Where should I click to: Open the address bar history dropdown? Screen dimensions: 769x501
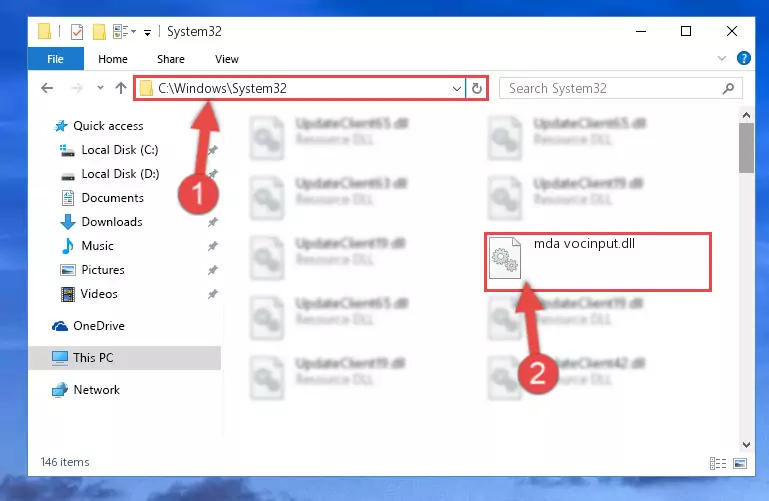point(457,89)
